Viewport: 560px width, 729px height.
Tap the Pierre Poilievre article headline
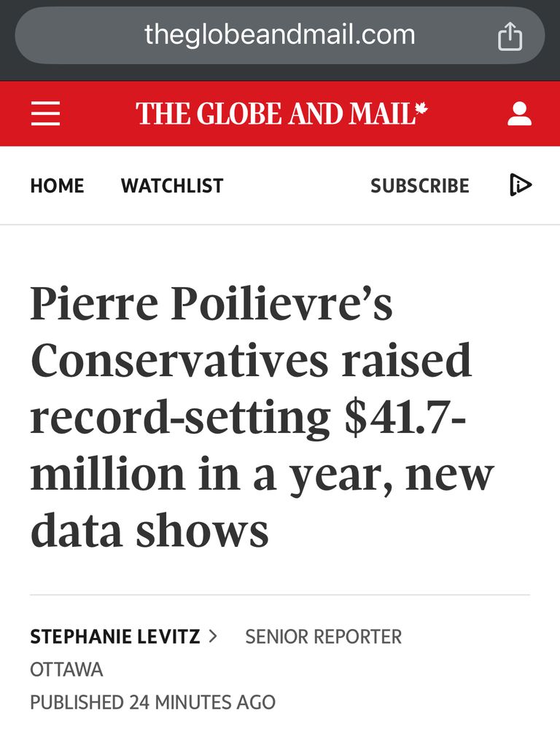point(262,417)
